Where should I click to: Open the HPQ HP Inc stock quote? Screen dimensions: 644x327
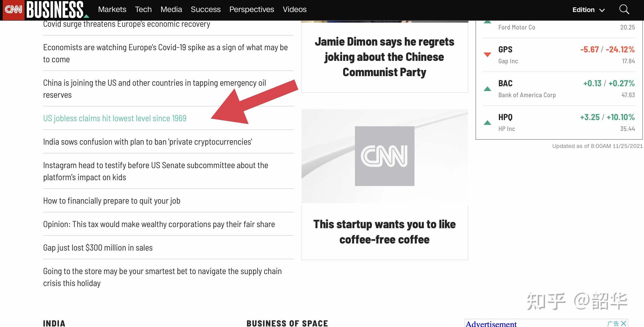tap(505, 117)
